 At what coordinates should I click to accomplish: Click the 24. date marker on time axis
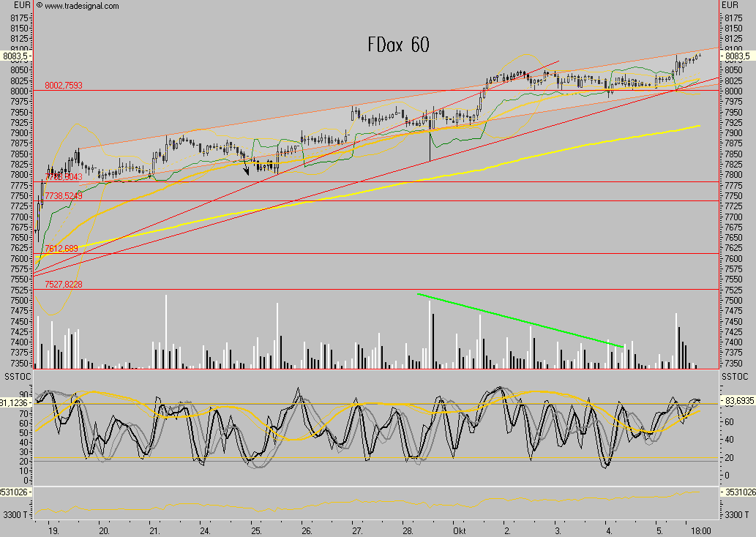point(205,529)
